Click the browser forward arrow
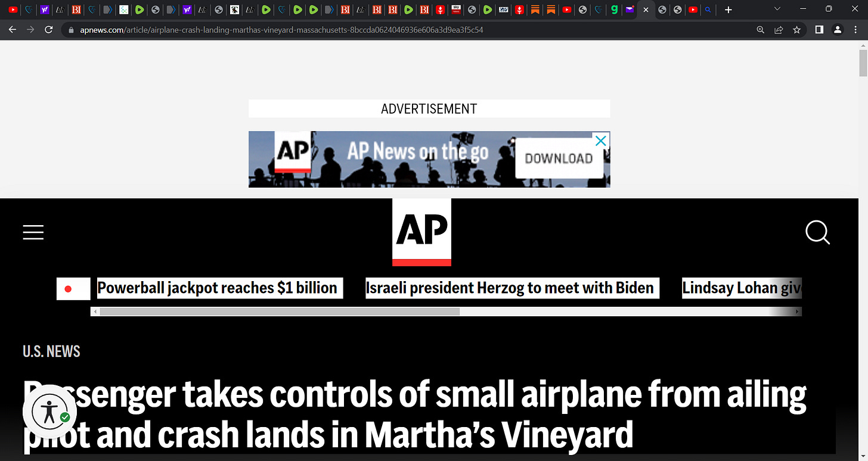 pyautogui.click(x=30, y=29)
